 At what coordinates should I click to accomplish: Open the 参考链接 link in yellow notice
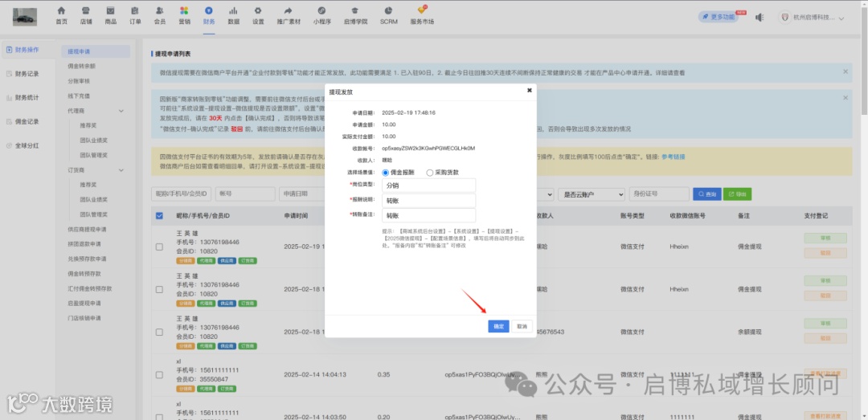click(x=674, y=157)
